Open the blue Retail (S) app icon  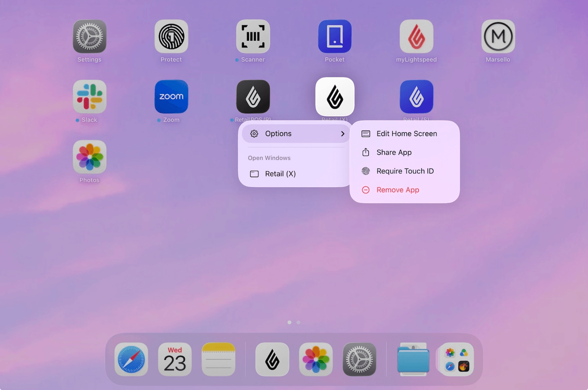tap(416, 97)
